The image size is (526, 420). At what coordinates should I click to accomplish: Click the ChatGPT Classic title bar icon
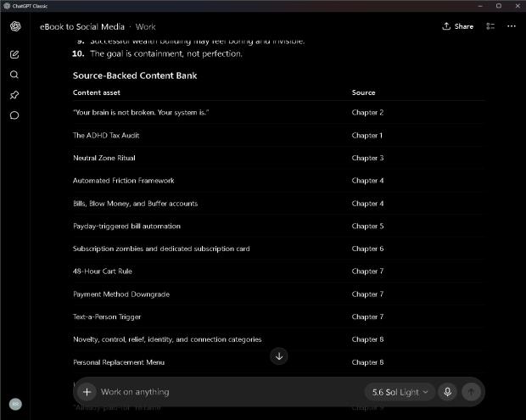(7, 6)
